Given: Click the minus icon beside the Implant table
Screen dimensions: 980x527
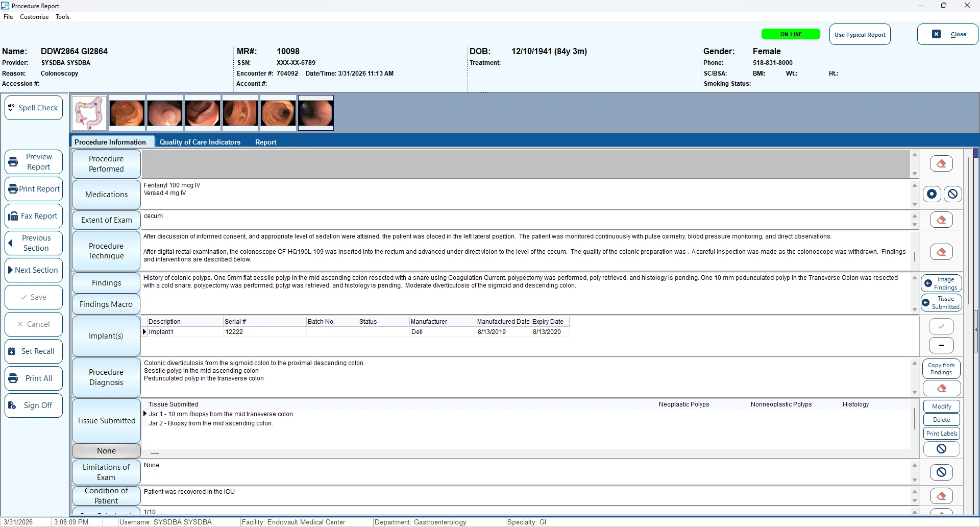Looking at the screenshot, I should point(941,346).
